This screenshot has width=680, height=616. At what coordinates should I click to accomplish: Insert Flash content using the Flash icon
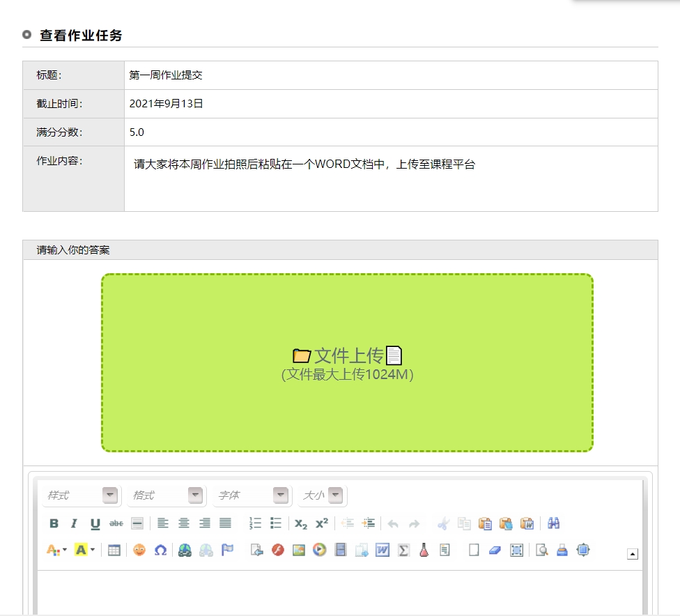point(276,550)
